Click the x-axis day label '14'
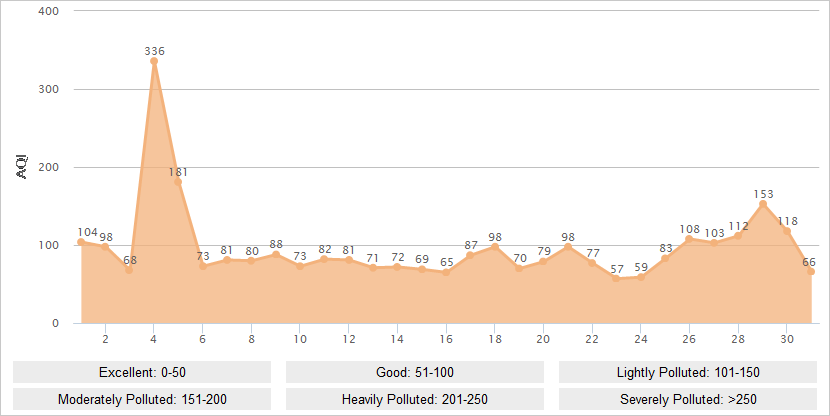The width and height of the screenshot is (830, 416). 398,339
